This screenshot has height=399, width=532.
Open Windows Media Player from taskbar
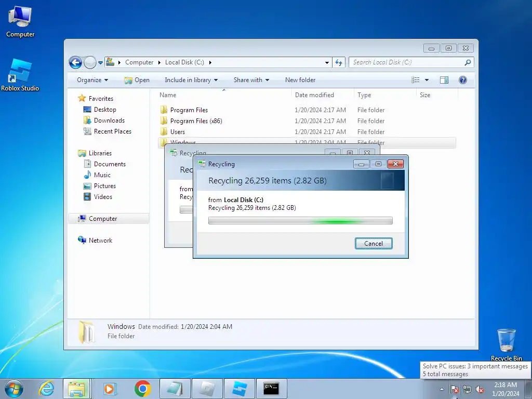[110, 389]
